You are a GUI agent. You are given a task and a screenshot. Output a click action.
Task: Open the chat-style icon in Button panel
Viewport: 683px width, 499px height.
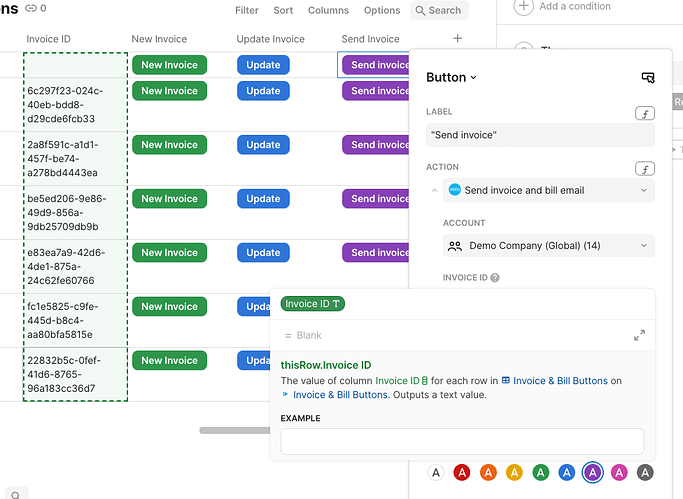click(x=648, y=78)
